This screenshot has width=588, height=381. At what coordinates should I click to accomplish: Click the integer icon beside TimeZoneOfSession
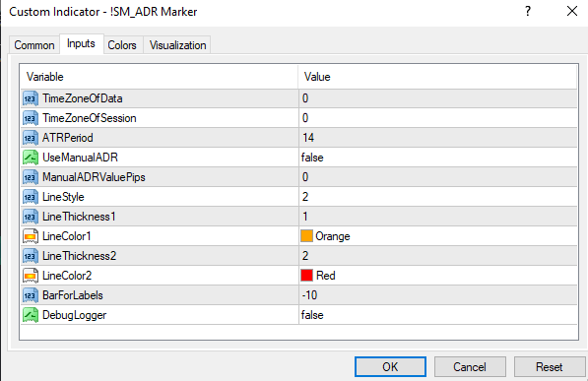(31, 118)
